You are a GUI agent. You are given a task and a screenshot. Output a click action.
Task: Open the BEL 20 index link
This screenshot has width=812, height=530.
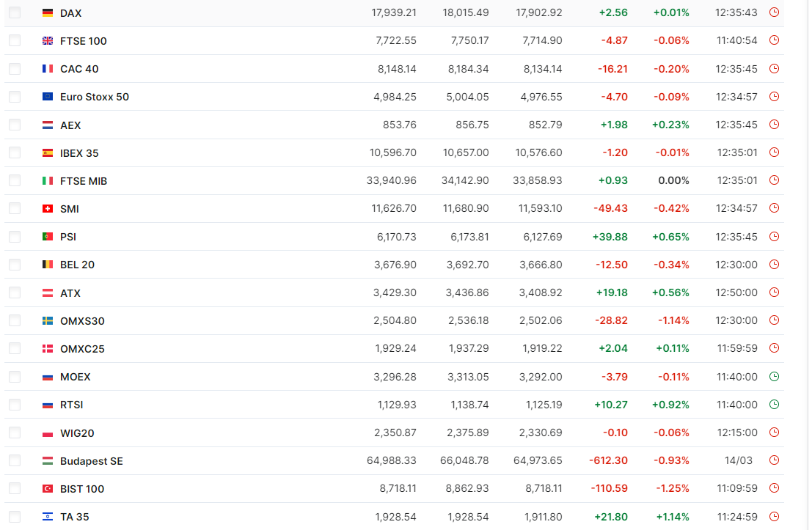(77, 265)
